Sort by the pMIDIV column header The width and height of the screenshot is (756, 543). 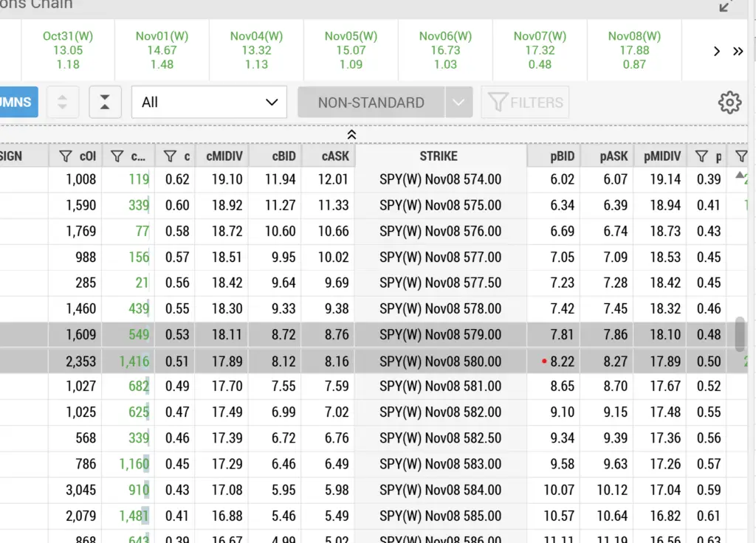point(662,156)
